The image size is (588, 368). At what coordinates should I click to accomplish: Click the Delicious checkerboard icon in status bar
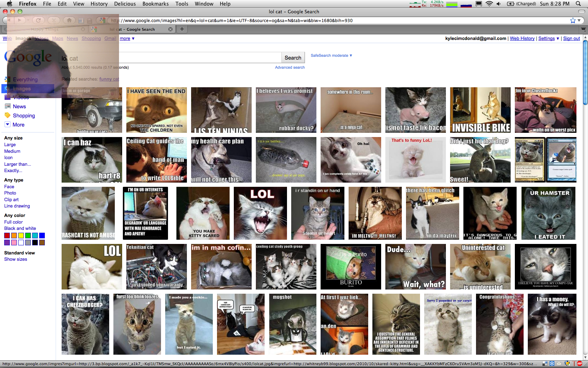[545, 363]
